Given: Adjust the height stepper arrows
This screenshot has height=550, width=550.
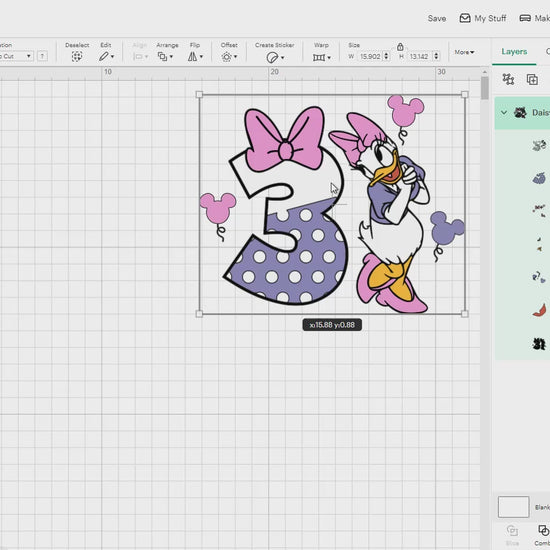Looking at the screenshot, I should click(436, 56).
